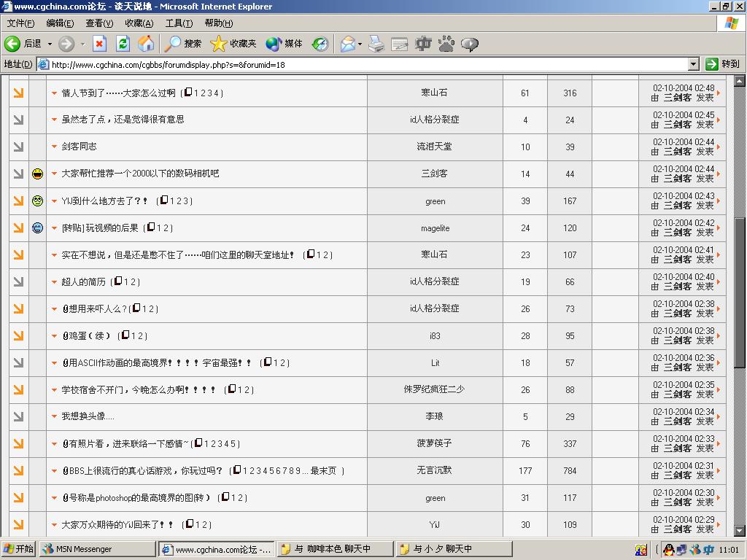Click the laughing smiley icon on 数码相机 thread
747x560 pixels.
38,174
